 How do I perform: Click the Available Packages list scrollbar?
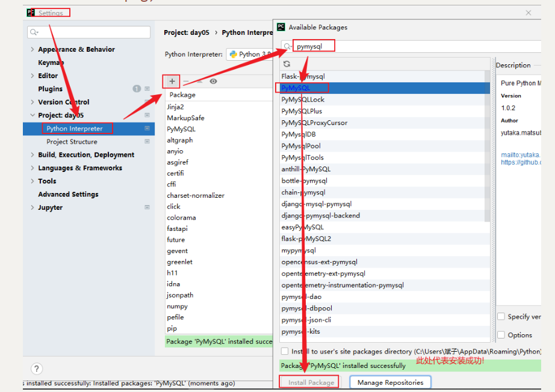[x=488, y=146]
